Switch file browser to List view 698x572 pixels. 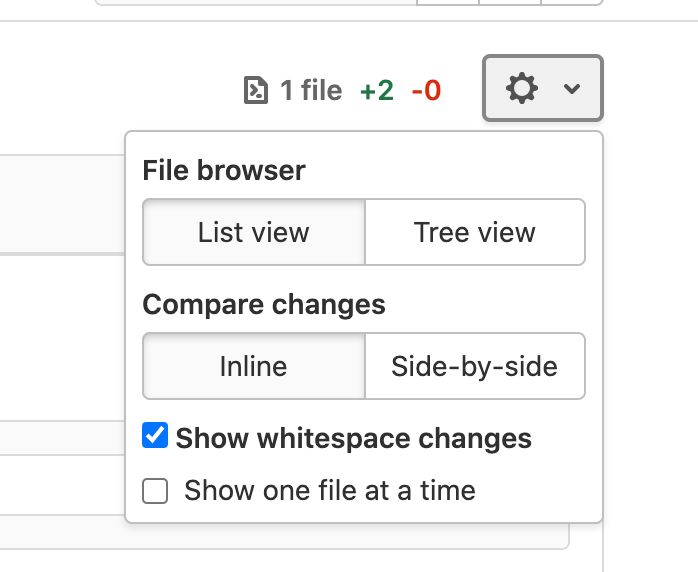(x=254, y=233)
